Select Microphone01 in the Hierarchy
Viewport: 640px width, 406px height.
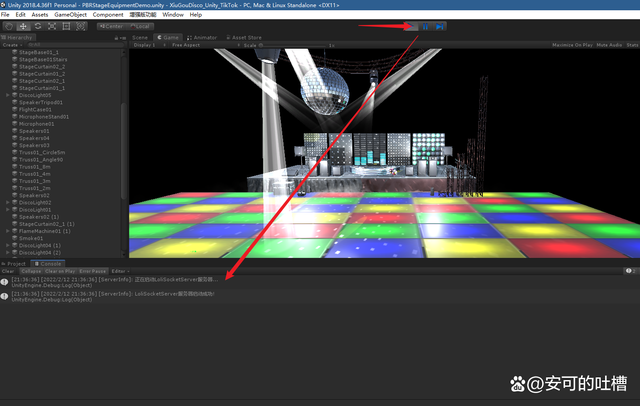[38, 123]
